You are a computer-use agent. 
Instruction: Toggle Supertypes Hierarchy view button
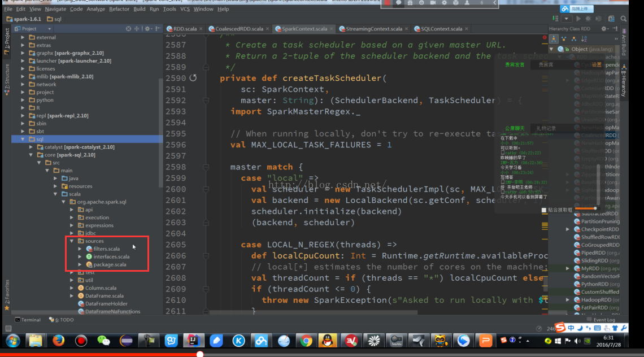pyautogui.click(x=564, y=39)
